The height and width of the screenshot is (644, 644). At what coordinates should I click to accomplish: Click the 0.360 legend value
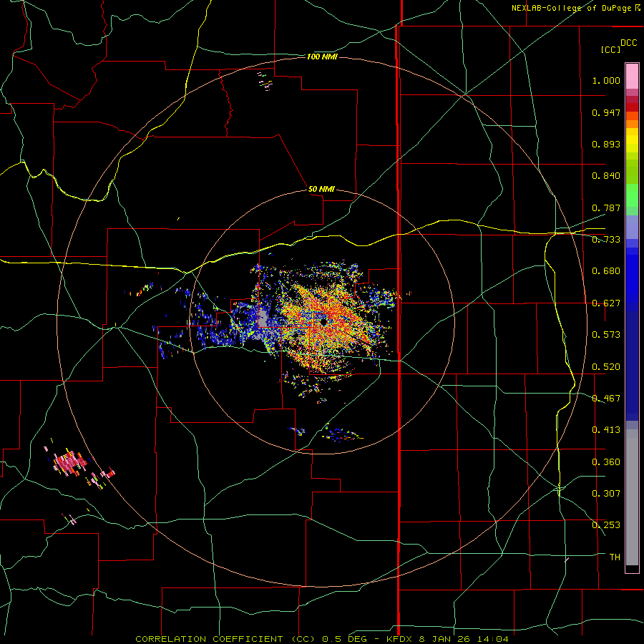click(x=606, y=462)
